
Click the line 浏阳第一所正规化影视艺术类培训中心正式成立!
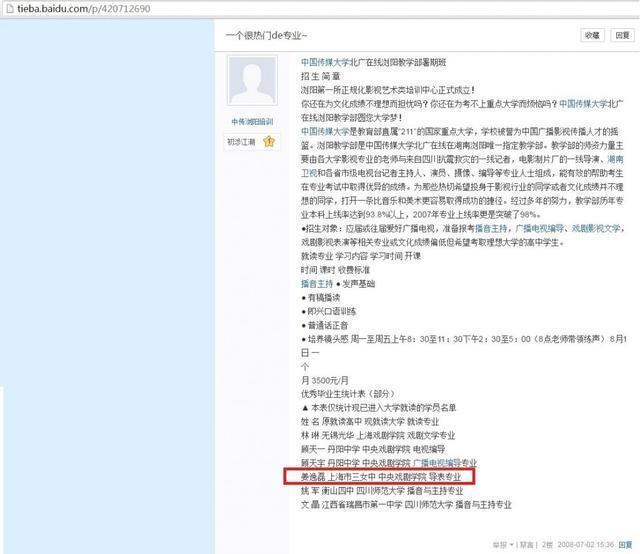(388, 90)
